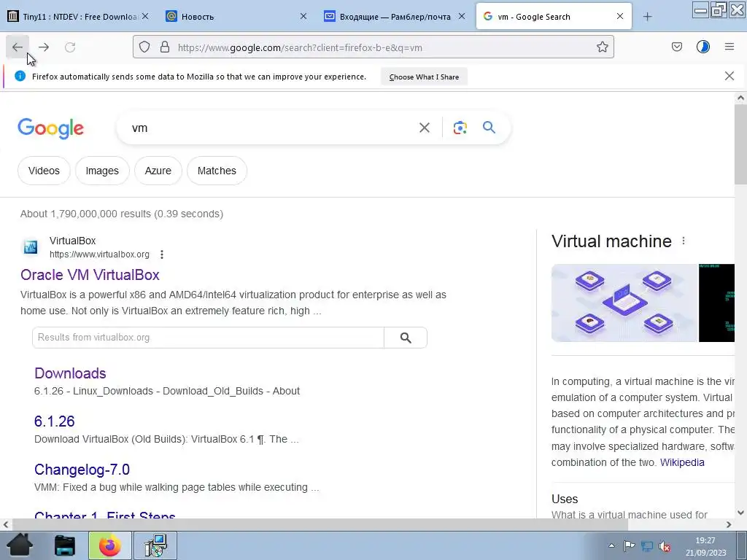747x560 pixels.
Task: Open the three-dot menu beside virtualbox.org URL
Action: pos(162,254)
